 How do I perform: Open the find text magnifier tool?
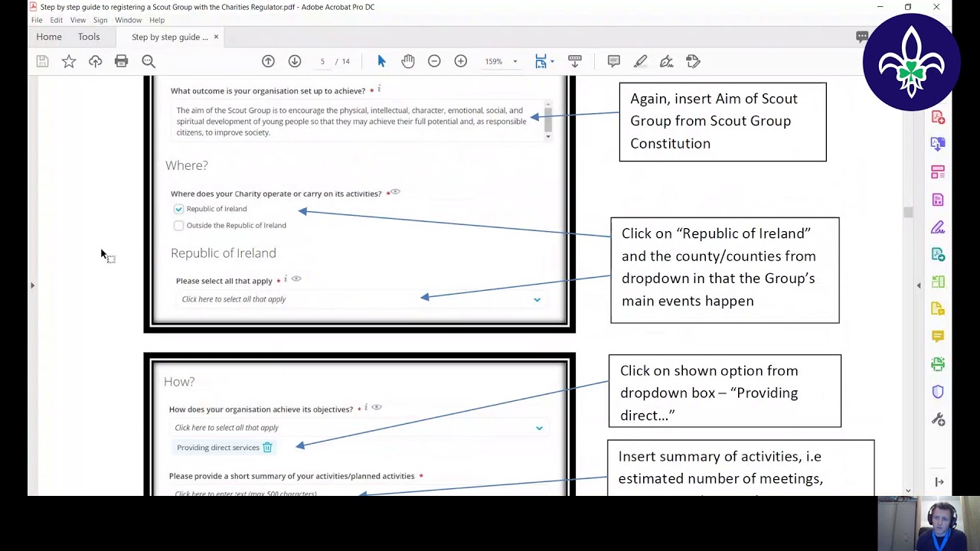click(149, 61)
